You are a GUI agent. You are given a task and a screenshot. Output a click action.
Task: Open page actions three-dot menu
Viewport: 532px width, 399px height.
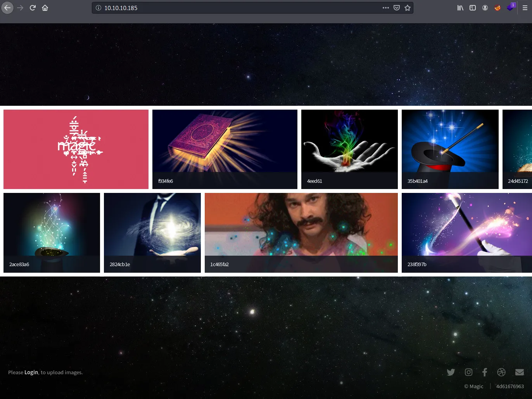coord(385,8)
